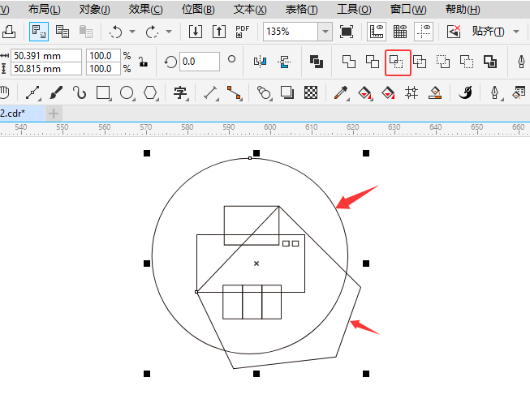Image resolution: width=530 pixels, height=420 pixels.
Task: Expand the undo history dropdown arrow
Action: [132, 32]
